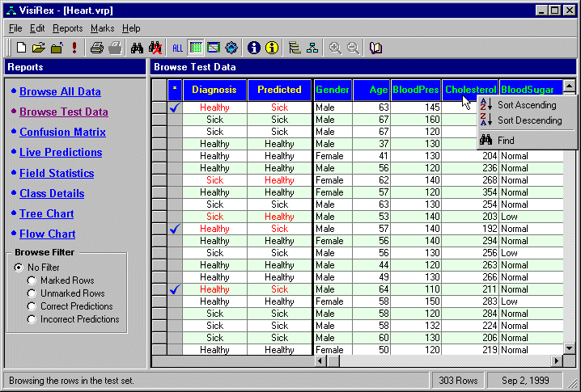Toggle the mark cell of the Age 37 row
The height and width of the screenshot is (392, 581).
click(175, 144)
